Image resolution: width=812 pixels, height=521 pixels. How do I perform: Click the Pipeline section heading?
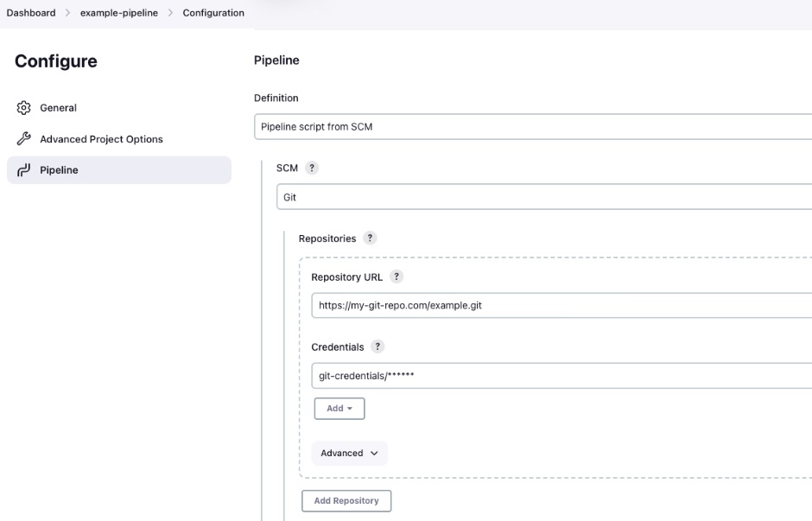click(x=276, y=60)
